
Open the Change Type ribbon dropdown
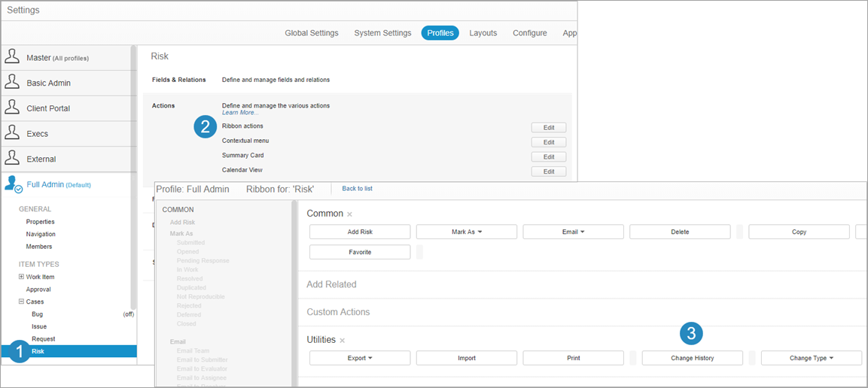tap(812, 358)
